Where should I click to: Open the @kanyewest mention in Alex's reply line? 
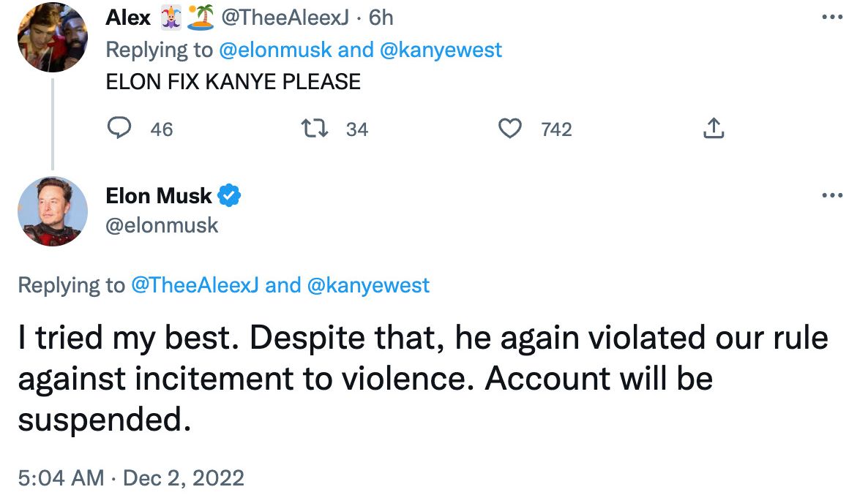(x=438, y=50)
